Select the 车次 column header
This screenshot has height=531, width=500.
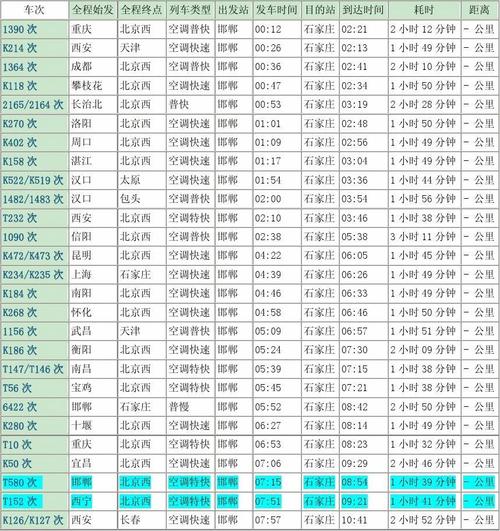click(x=34, y=10)
